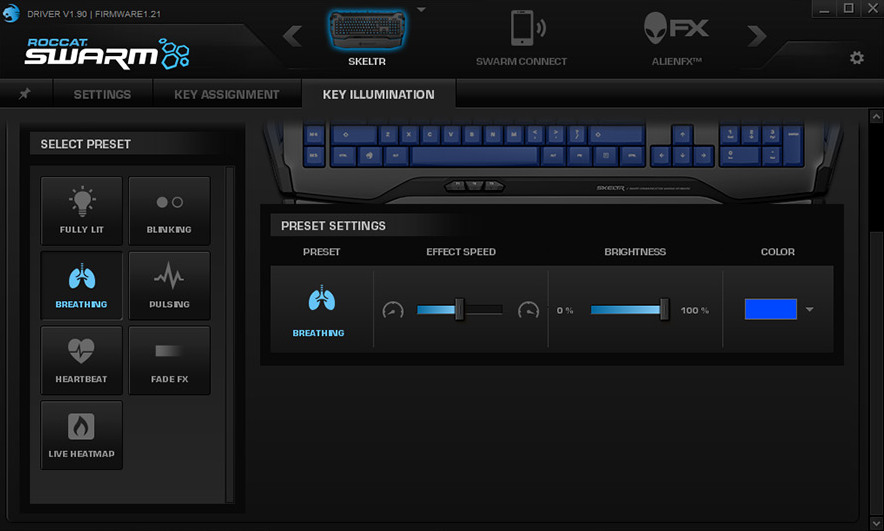This screenshot has height=531, width=884.
Task: Click the BRIGHTNESS column header
Action: [635, 251]
